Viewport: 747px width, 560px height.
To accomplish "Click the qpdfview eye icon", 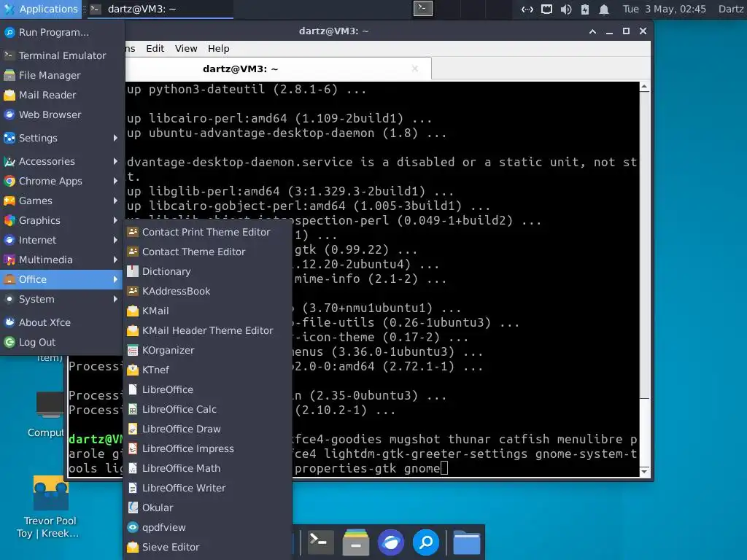I will (x=133, y=528).
